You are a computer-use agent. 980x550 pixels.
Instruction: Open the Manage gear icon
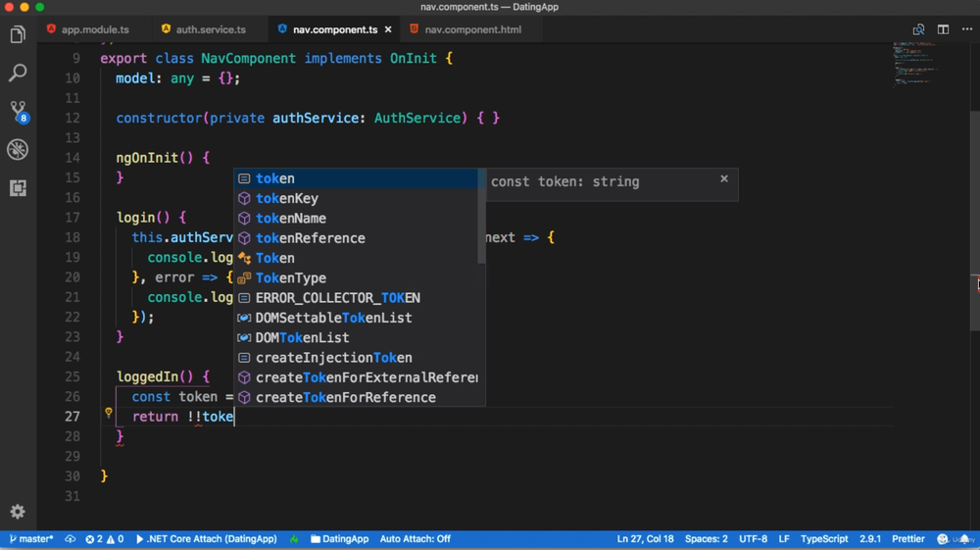pos(18,512)
